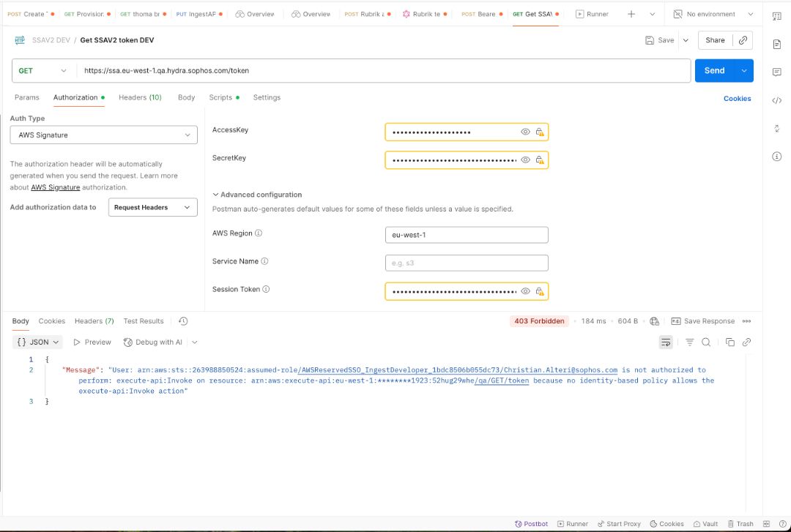Click the Service Name input field

[x=467, y=263]
